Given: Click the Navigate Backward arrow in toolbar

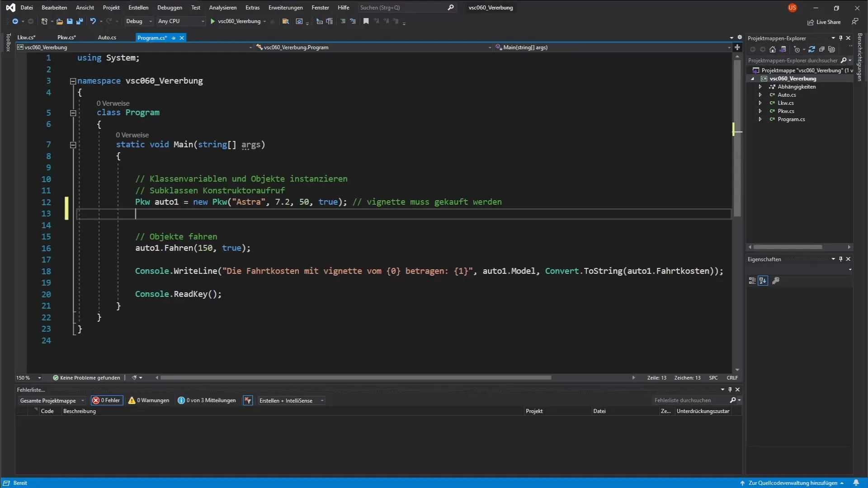Looking at the screenshot, I should point(15,21).
